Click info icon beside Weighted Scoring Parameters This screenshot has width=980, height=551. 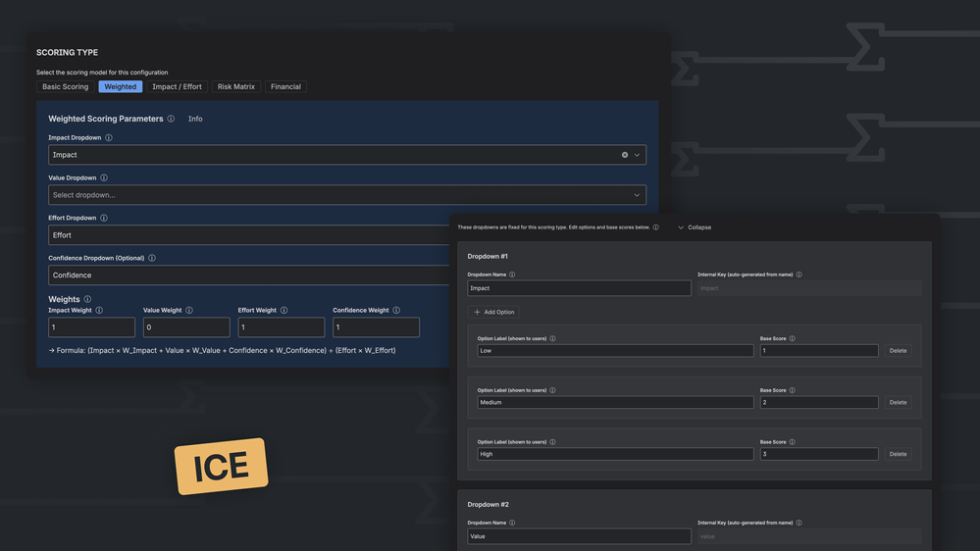coord(171,119)
